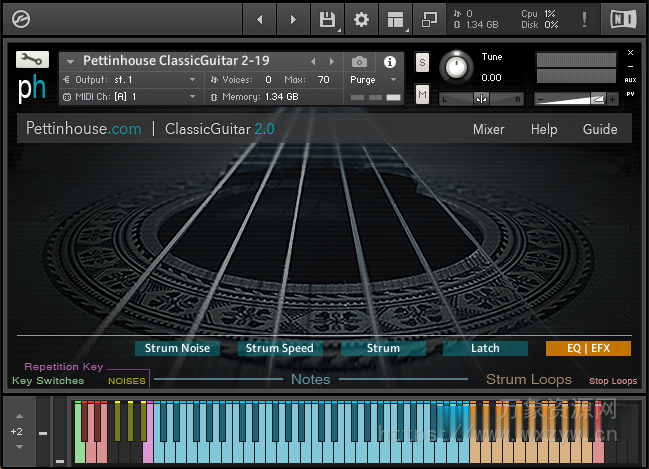Click the Strum Loops label
Image resolution: width=649 pixels, height=469 pixels.
pyautogui.click(x=529, y=379)
